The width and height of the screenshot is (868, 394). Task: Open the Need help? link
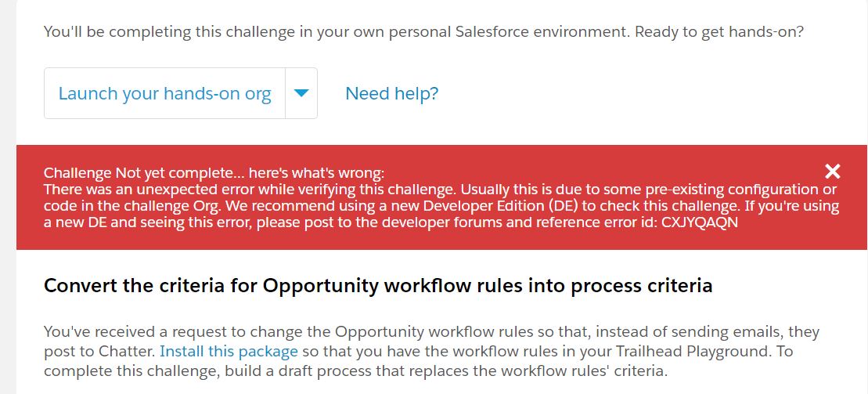(x=391, y=94)
